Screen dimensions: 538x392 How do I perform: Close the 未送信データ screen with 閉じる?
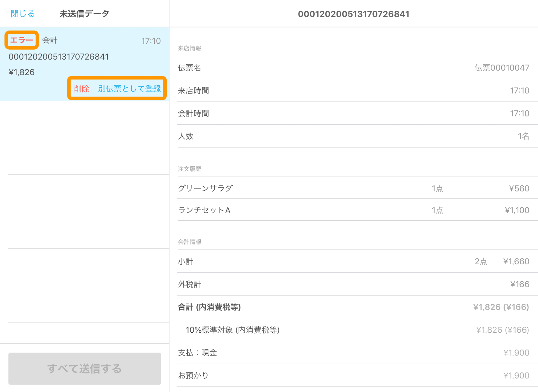[22, 13]
